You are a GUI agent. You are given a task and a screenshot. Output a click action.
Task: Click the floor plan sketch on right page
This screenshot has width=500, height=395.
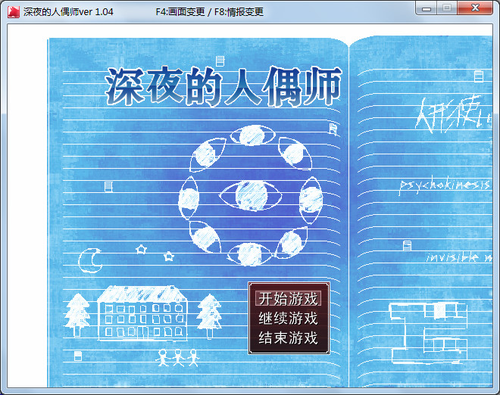[x=428, y=333]
